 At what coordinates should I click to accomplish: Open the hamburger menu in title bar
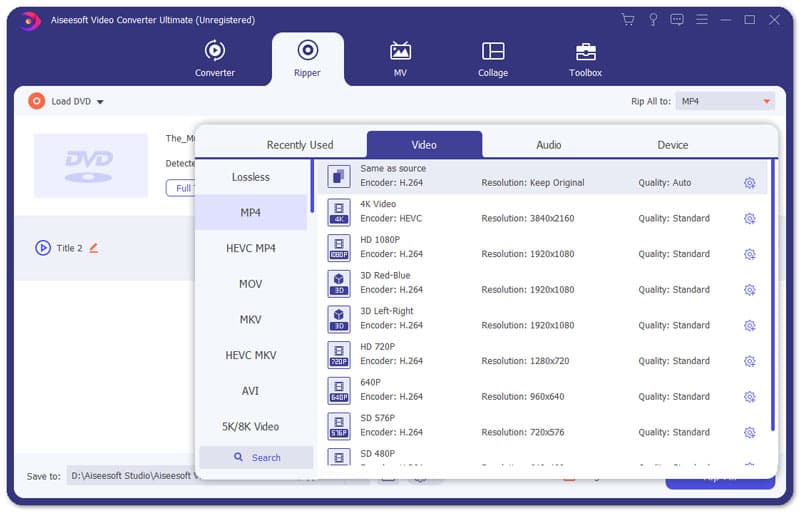(x=703, y=19)
